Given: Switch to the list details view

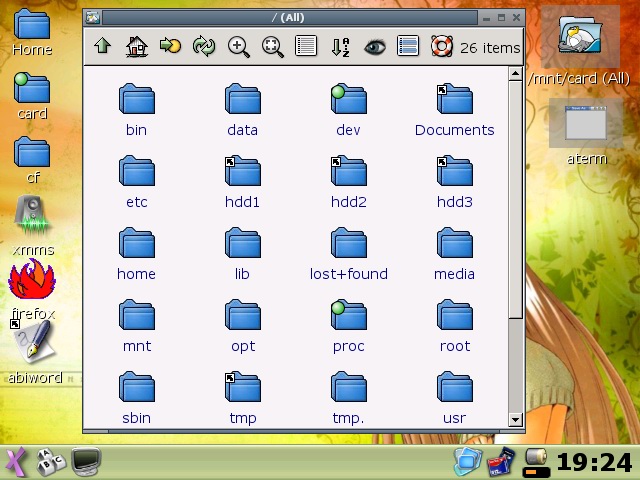Looking at the screenshot, I should click(306, 46).
